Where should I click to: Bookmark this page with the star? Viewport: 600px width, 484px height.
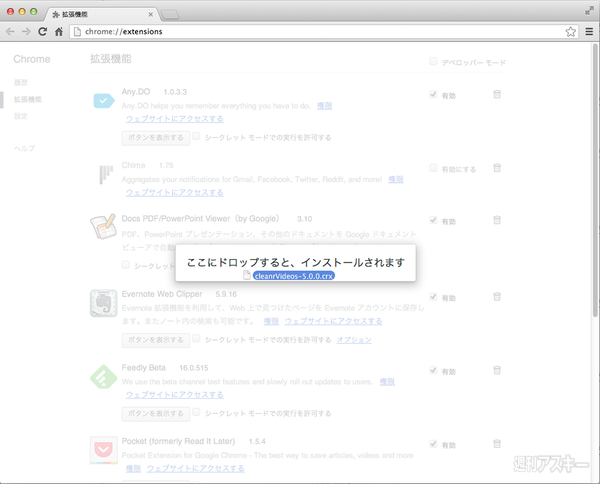tap(571, 31)
